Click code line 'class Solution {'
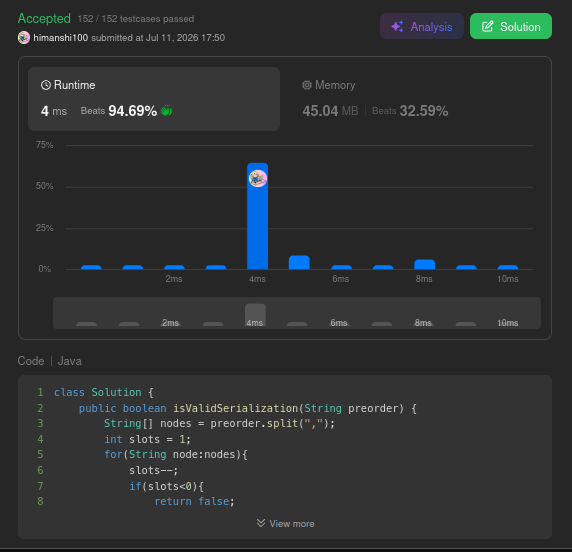This screenshot has height=552, width=572. pyautogui.click(x=104, y=392)
